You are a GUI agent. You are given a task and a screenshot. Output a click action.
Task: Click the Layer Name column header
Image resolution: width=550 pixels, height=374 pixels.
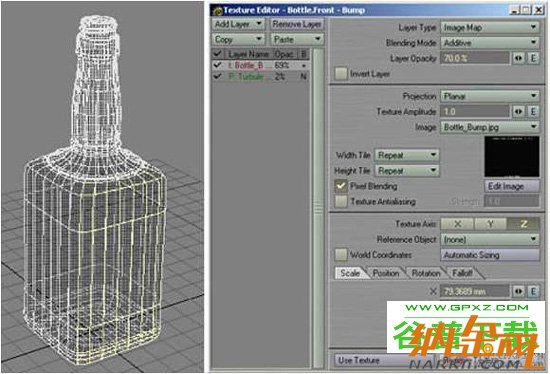[248, 54]
